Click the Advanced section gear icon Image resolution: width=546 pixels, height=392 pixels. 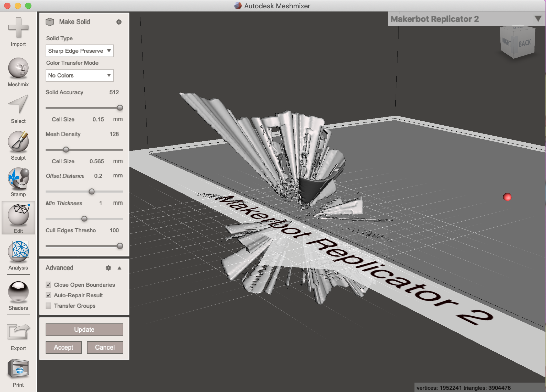pos(108,268)
